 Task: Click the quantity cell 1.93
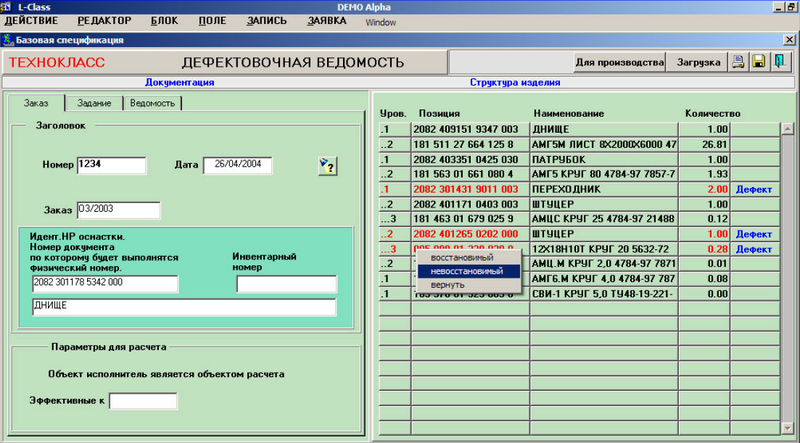(x=704, y=175)
